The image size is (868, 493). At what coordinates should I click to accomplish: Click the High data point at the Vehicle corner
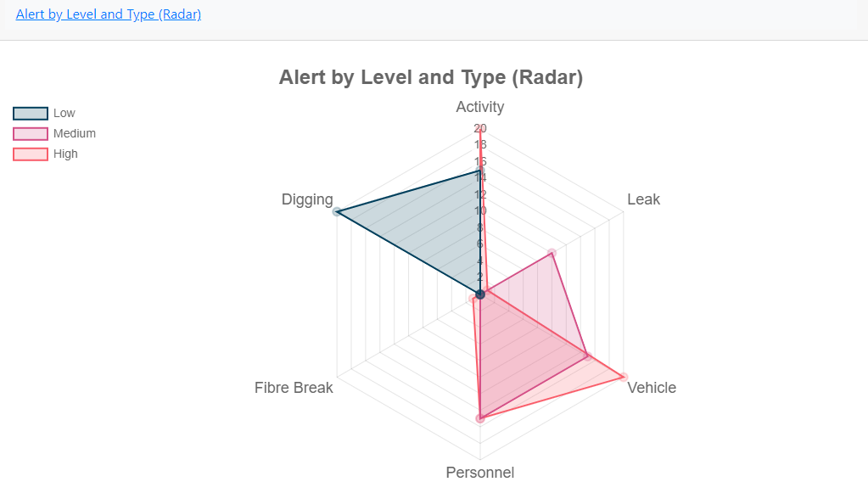point(624,377)
